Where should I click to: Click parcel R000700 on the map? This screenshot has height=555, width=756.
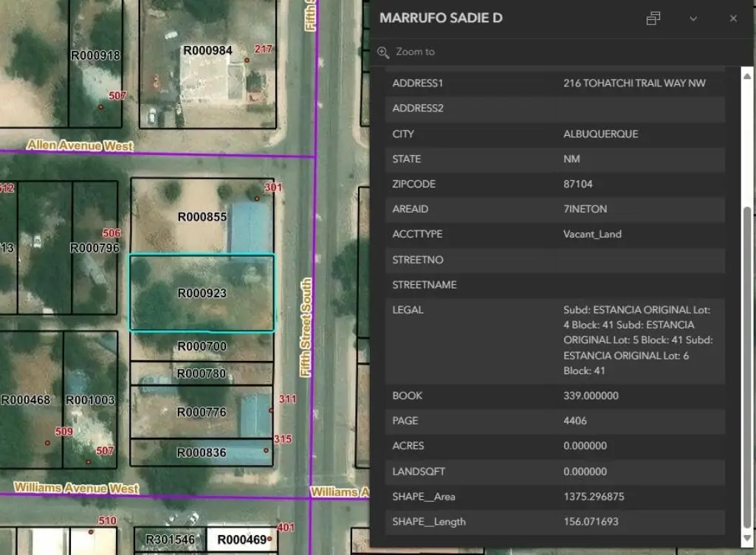[202, 346]
